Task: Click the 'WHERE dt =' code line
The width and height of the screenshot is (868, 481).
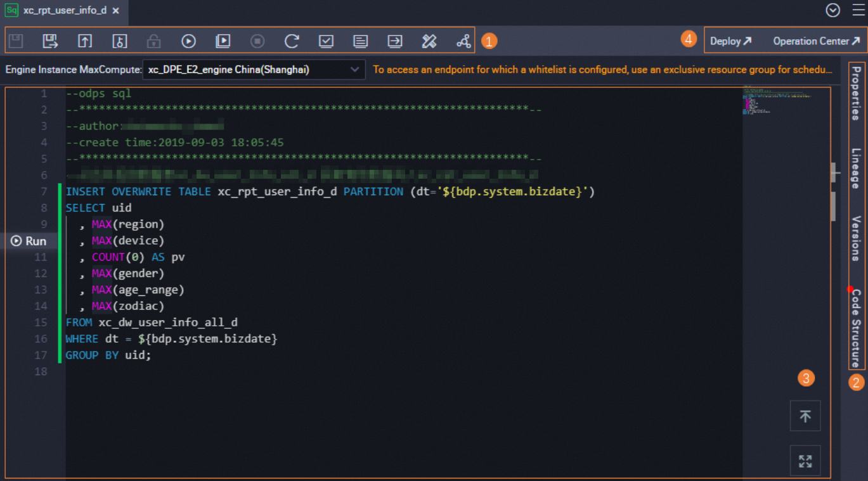Action: click(x=171, y=339)
